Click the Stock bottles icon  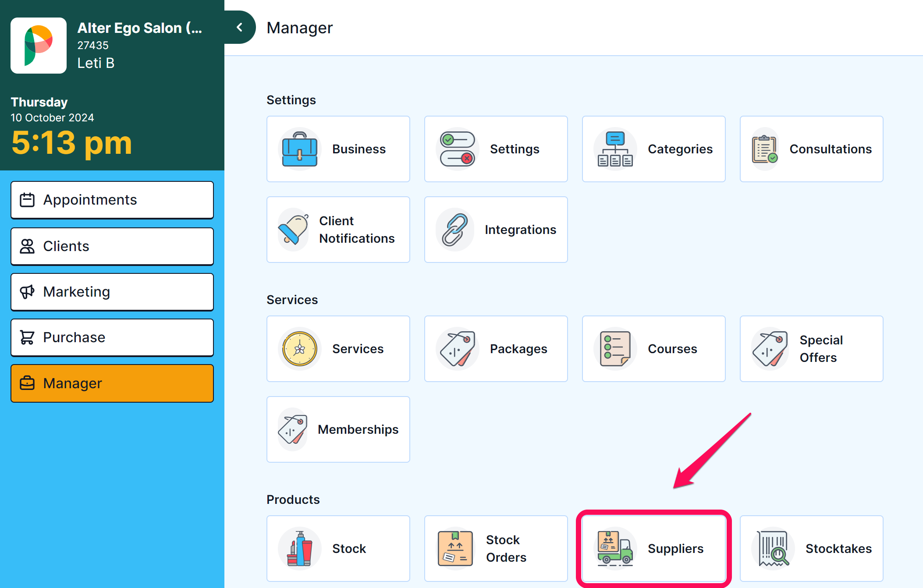[x=300, y=549]
